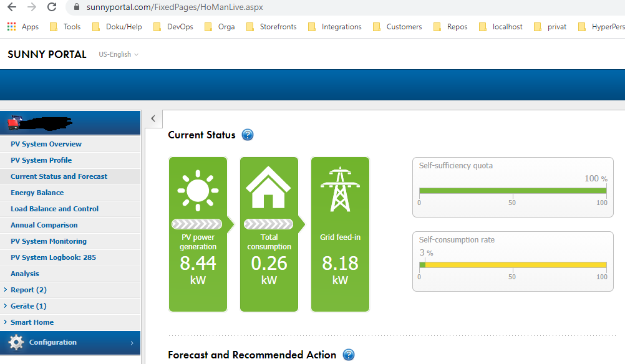Click the Chrome Apps grid icon

pyautogui.click(x=12, y=27)
